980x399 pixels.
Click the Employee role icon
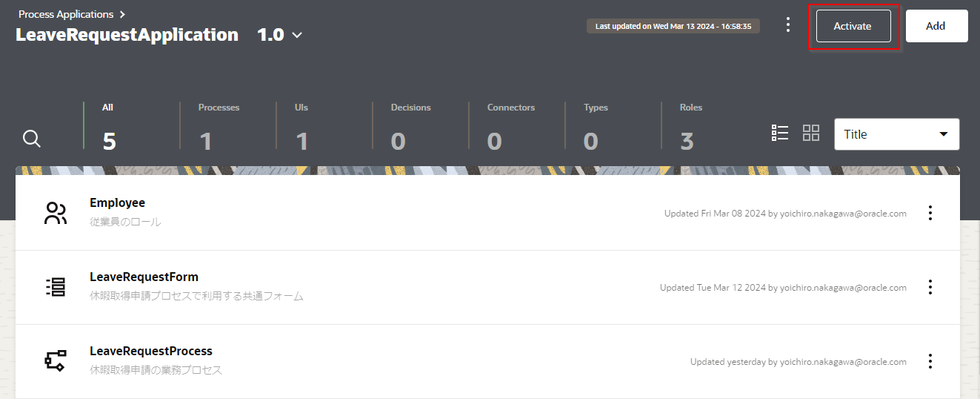[x=56, y=214]
